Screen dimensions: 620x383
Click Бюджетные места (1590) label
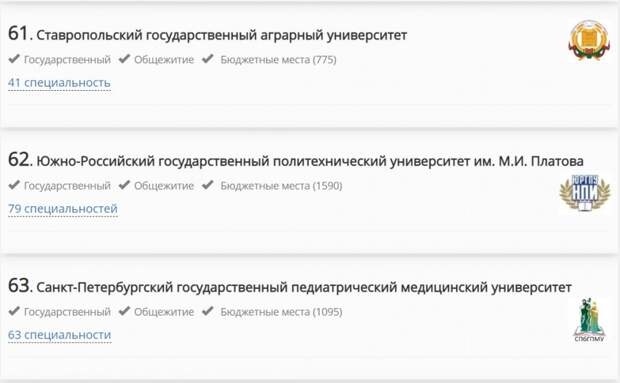[x=281, y=186]
